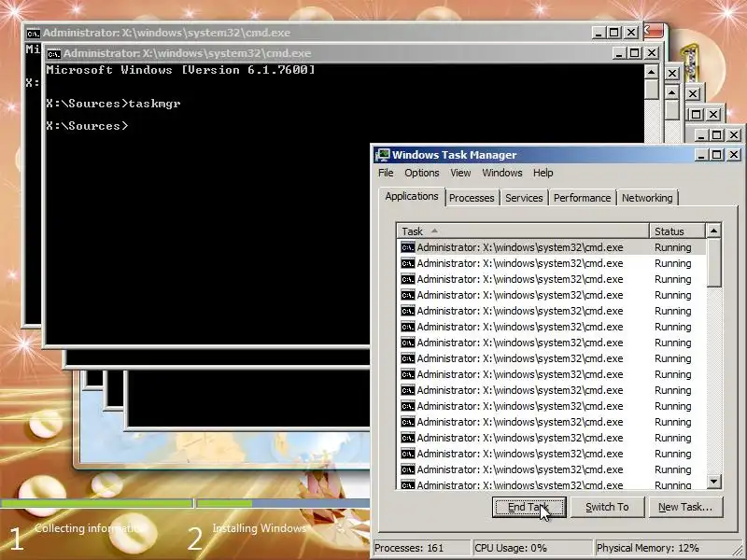The image size is (747, 560).
Task: Switch to the Networking tab
Action: (x=647, y=198)
